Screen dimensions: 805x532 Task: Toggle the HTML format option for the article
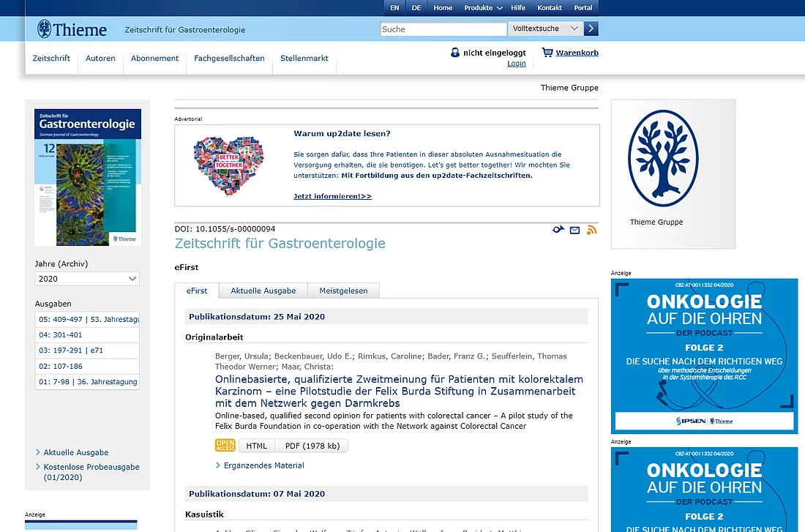(256, 445)
